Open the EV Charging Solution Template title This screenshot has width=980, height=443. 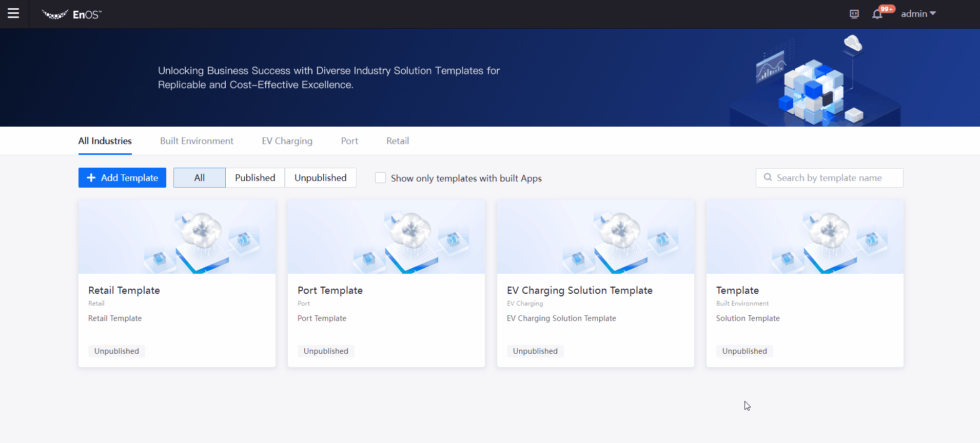click(579, 290)
